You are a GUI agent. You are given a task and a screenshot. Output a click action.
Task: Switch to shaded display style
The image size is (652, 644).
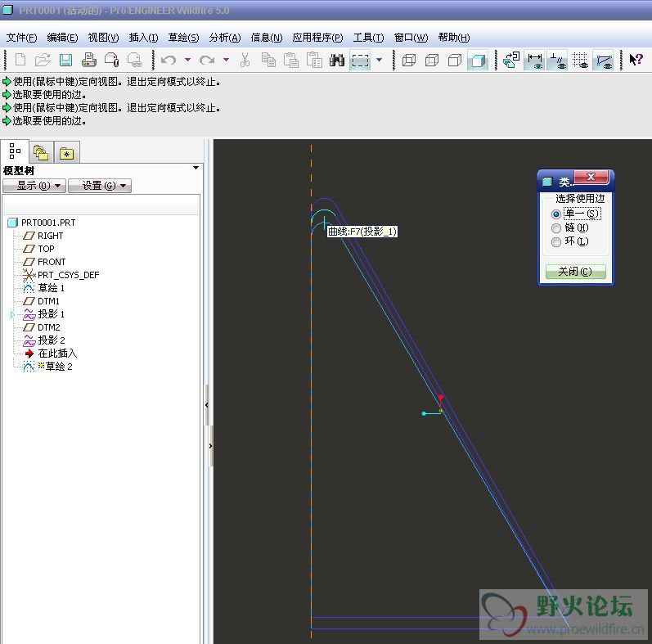pyautogui.click(x=478, y=61)
